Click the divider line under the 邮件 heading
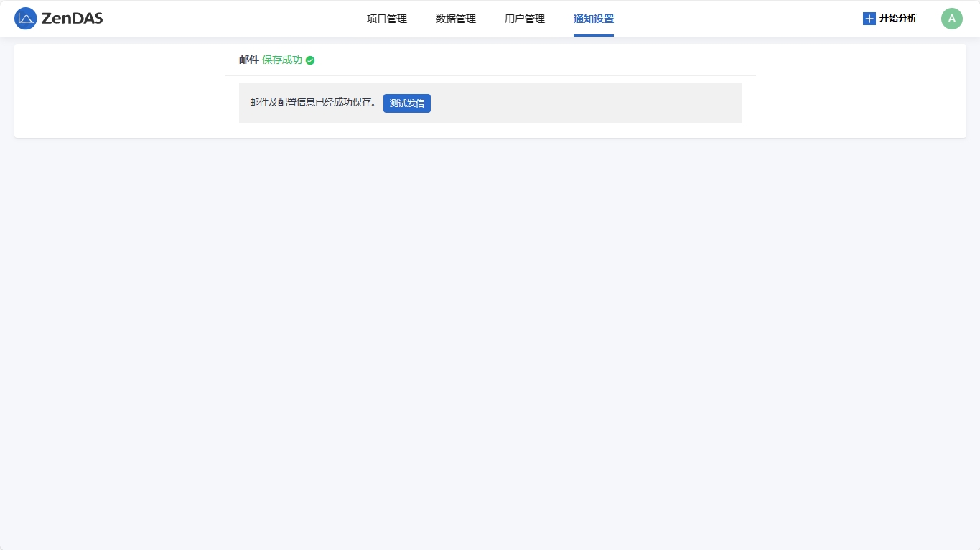 [x=490, y=75]
